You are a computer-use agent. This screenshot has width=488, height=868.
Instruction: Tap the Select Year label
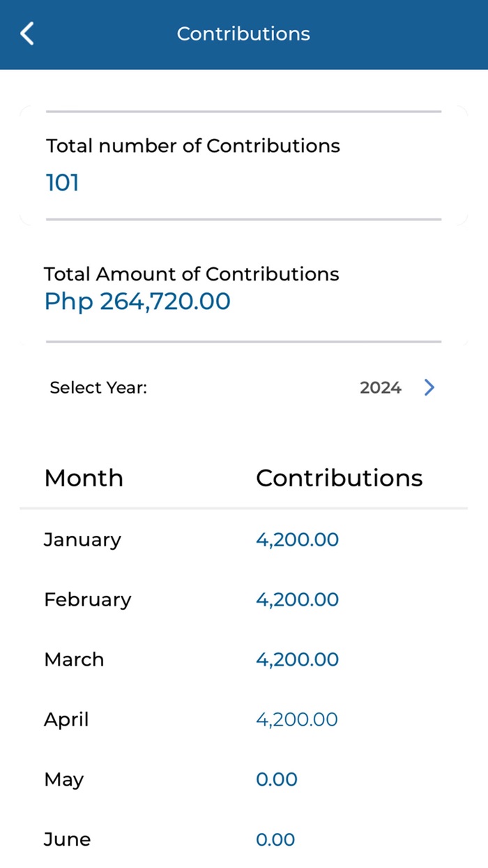[x=98, y=388]
